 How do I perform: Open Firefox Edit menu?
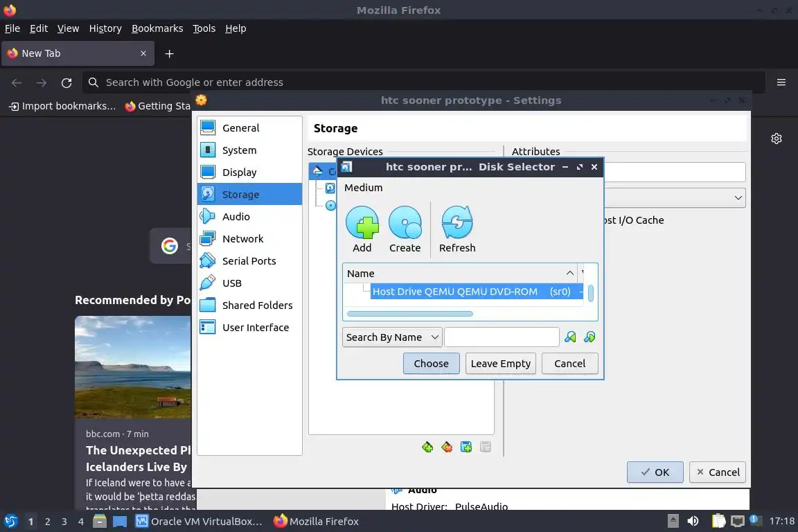click(x=39, y=28)
